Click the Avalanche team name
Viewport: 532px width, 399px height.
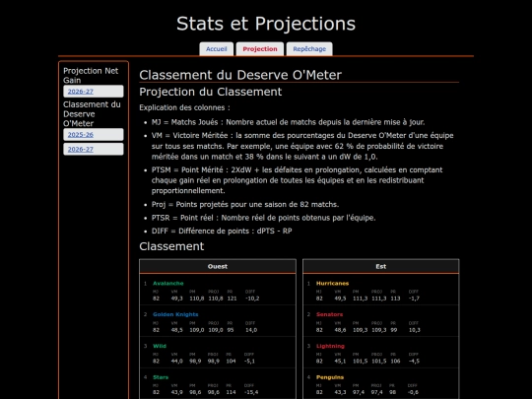pyautogui.click(x=167, y=284)
